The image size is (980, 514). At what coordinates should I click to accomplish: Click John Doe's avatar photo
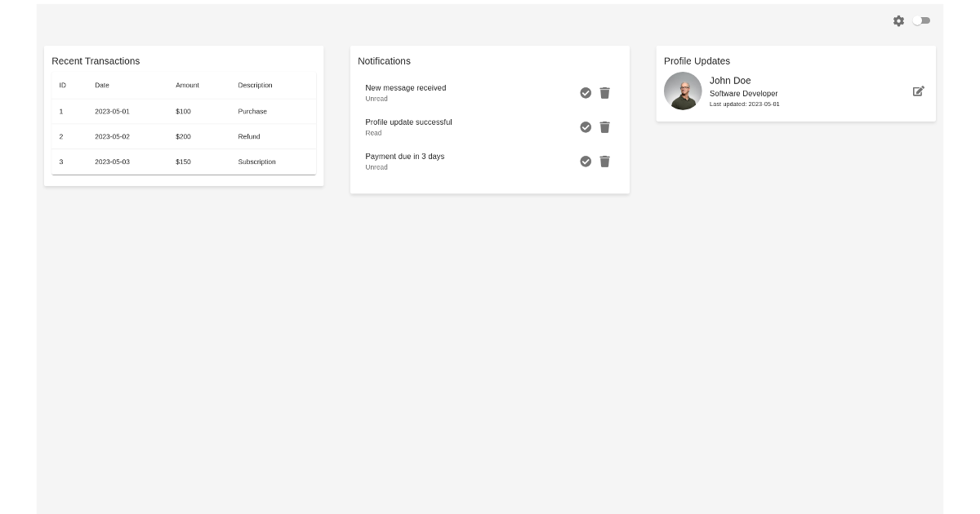683,91
